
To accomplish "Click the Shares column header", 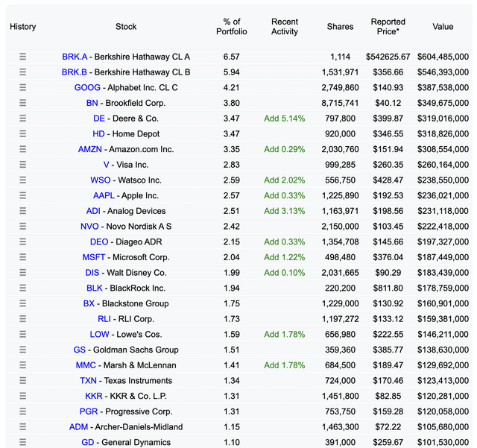I will click(340, 27).
